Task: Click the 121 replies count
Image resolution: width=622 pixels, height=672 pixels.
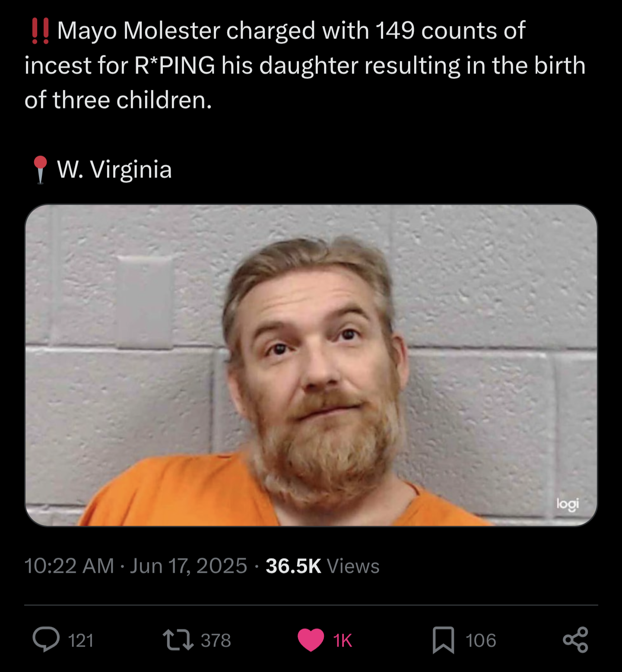Action: pos(81,640)
